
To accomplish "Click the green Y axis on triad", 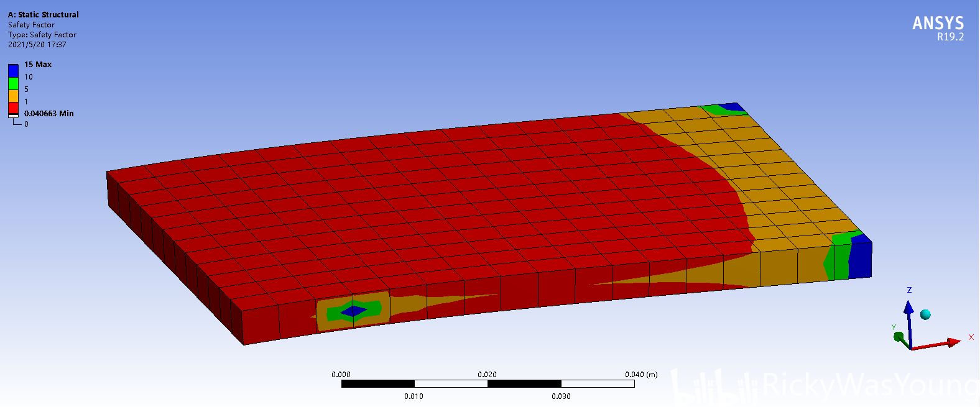I will 899,337.
